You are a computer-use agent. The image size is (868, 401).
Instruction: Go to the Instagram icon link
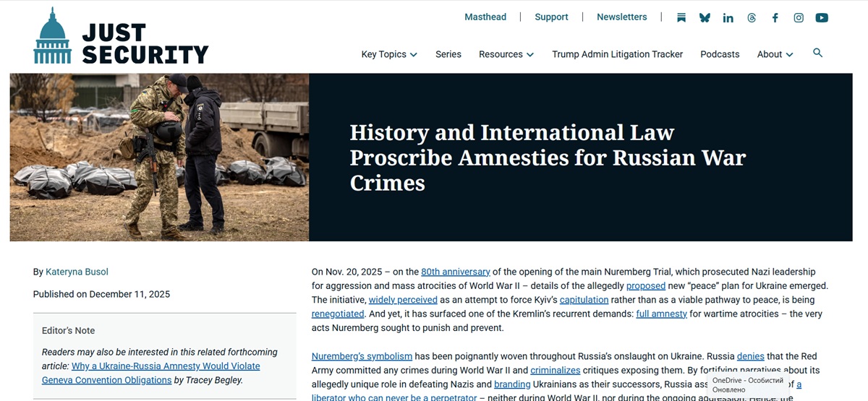coord(799,18)
